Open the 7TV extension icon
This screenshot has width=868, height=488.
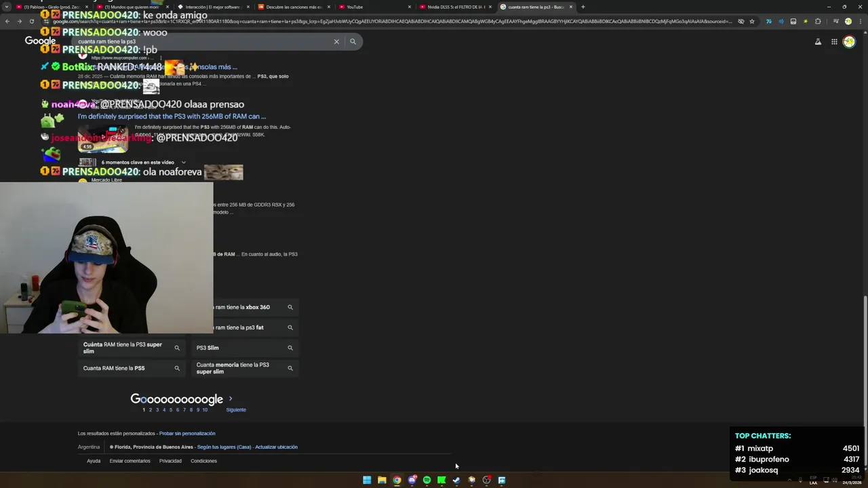click(x=768, y=21)
